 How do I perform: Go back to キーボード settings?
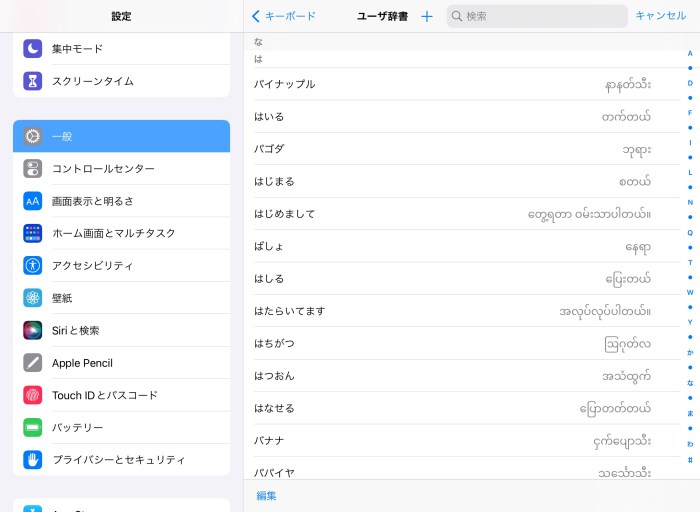pyautogui.click(x=284, y=16)
